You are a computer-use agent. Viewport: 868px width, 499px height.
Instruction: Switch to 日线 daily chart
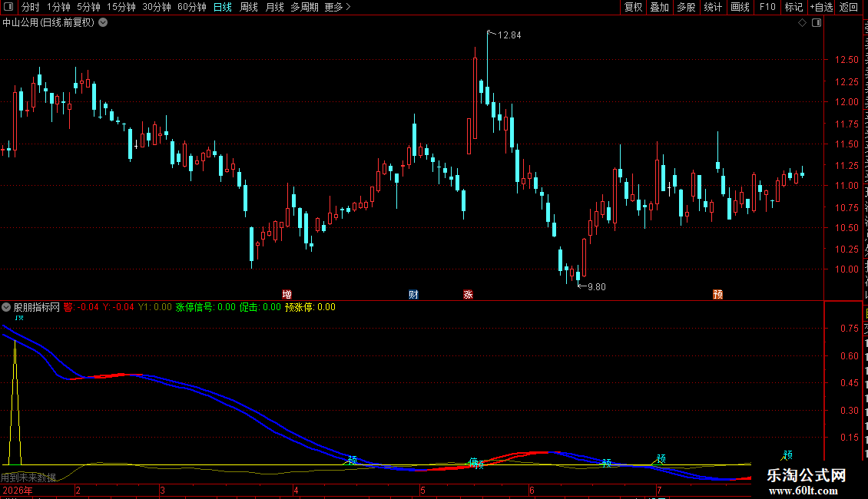point(223,7)
